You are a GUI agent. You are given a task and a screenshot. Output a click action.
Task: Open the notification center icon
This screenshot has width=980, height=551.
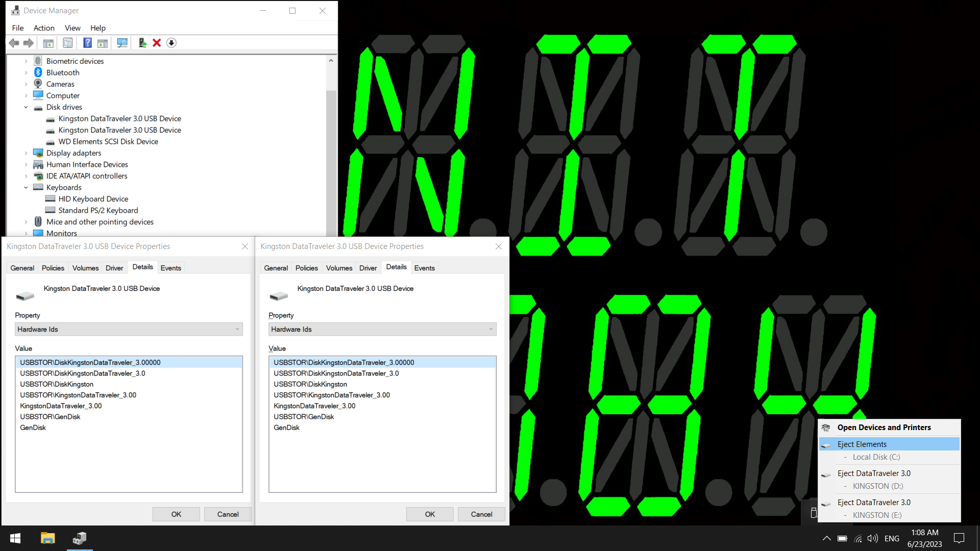coord(959,539)
